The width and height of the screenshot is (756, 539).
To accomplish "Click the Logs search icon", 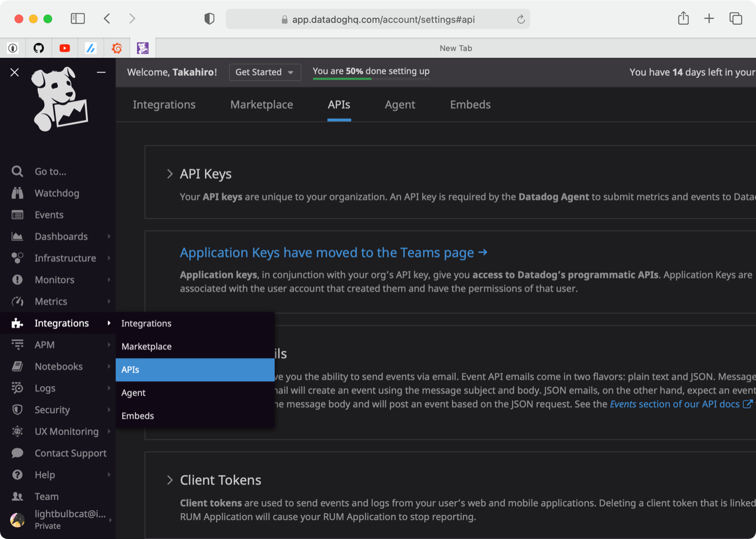I will pos(17,388).
